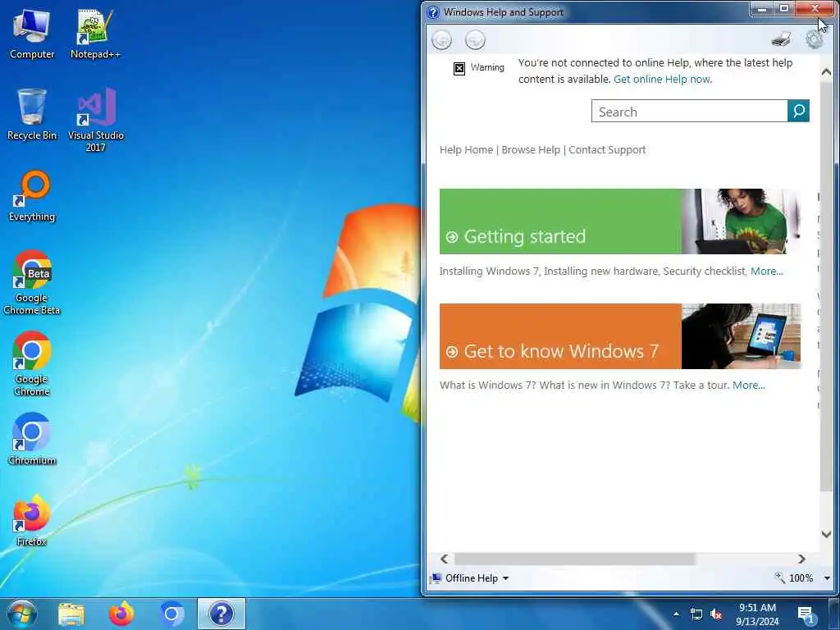840x630 pixels.
Task: Select the Recycle Bin icon
Action: [32, 115]
